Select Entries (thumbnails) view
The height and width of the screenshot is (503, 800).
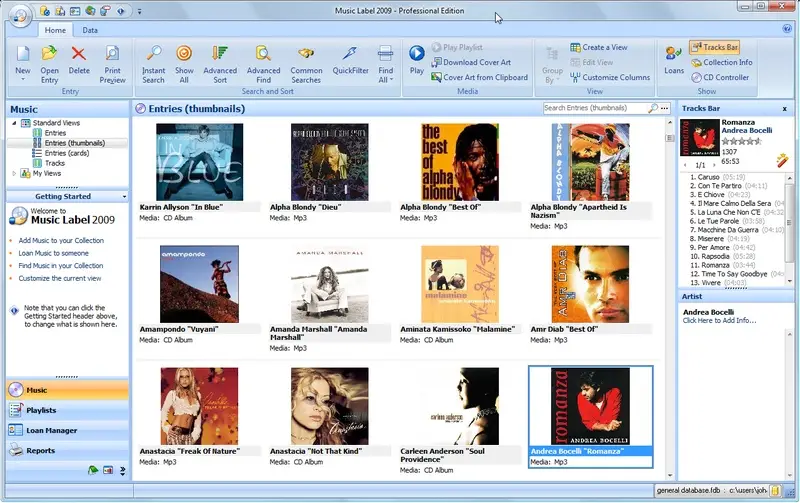click(x=74, y=143)
